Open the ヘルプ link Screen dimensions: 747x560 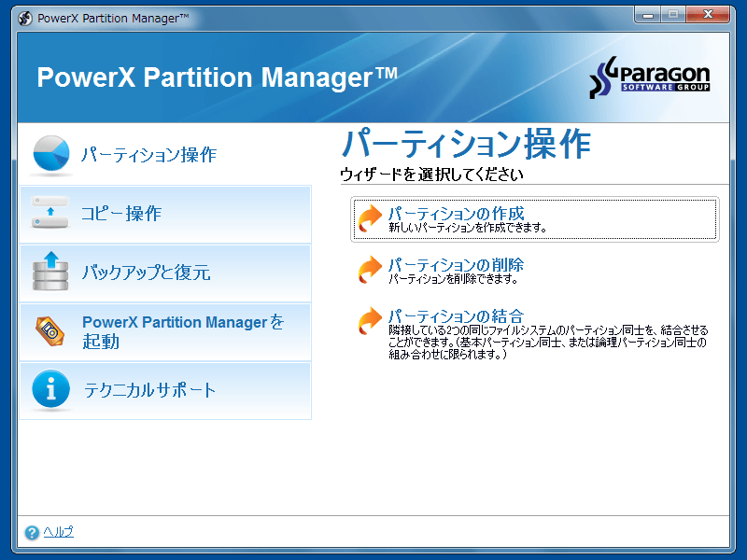tap(59, 531)
